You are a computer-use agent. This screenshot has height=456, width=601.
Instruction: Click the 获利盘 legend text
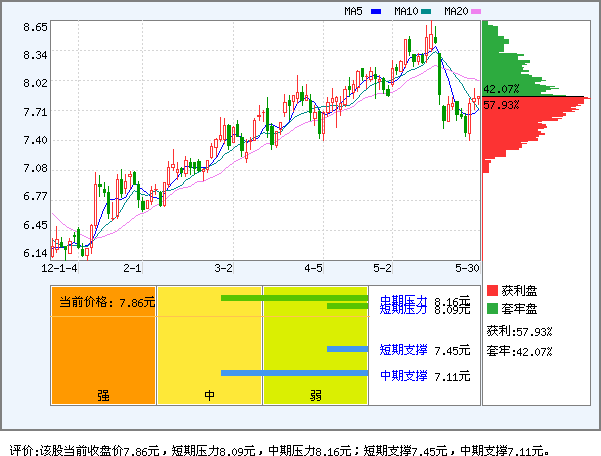[x=519, y=291]
